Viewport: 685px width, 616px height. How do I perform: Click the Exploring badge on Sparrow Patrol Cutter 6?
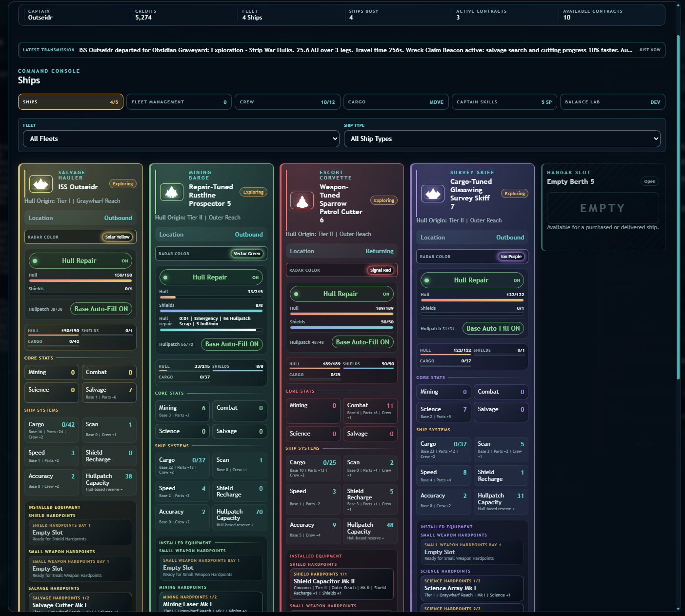(x=384, y=200)
